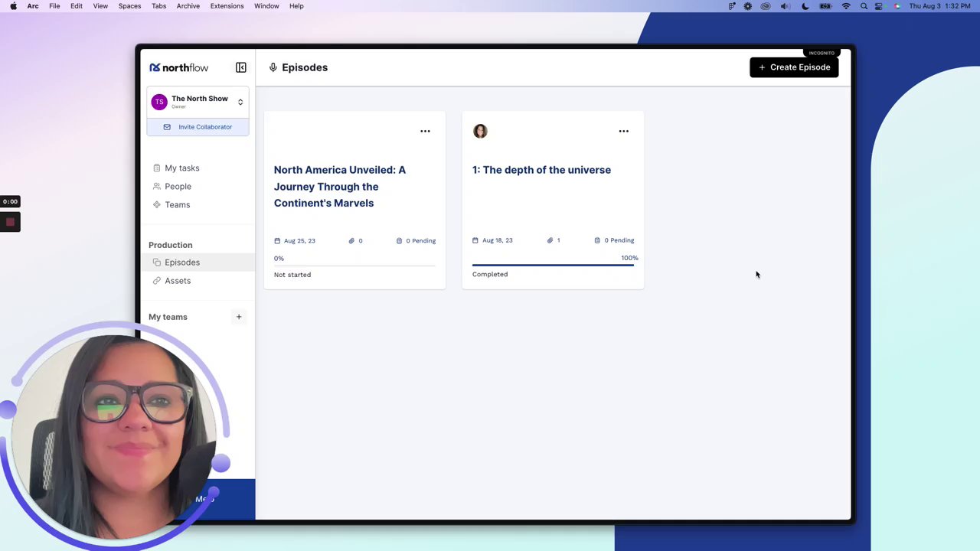Screen dimensions: 980x551
Task: Click the volume icon in menu bar
Action: tap(786, 6)
